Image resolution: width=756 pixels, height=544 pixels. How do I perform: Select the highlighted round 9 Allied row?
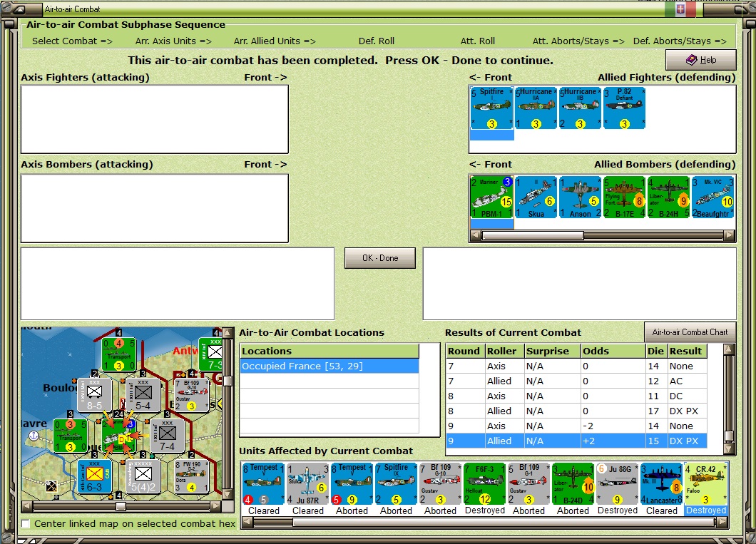pyautogui.click(x=577, y=441)
